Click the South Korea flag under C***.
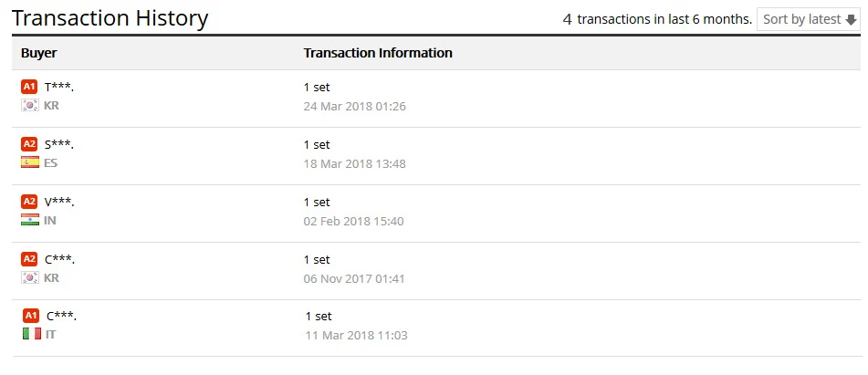868x375 pixels. point(29,277)
